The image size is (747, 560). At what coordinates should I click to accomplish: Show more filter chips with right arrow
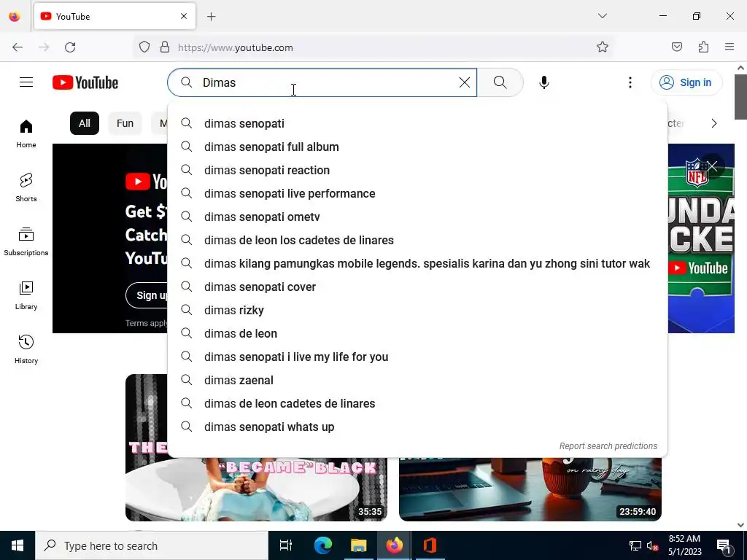[x=713, y=123]
